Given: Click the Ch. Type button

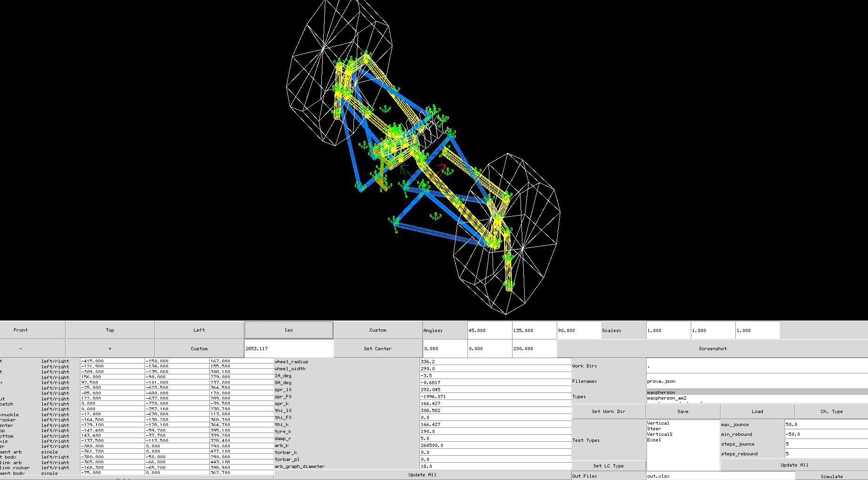Looking at the screenshot, I should pyautogui.click(x=832, y=412).
